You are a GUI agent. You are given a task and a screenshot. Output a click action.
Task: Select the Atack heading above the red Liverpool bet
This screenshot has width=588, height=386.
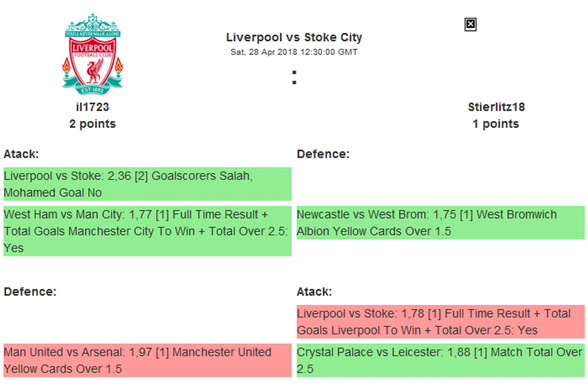[x=314, y=292]
